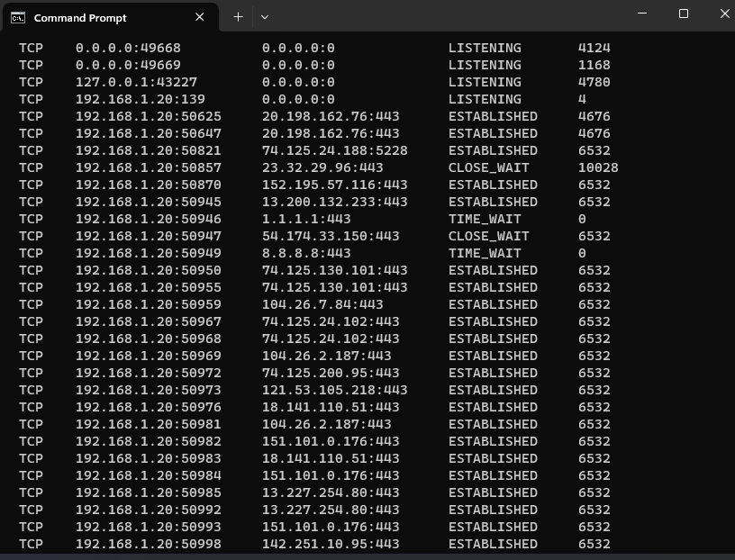Select remote address 142.251.10.95:443
This screenshot has height=560, width=735.
pyautogui.click(x=331, y=544)
